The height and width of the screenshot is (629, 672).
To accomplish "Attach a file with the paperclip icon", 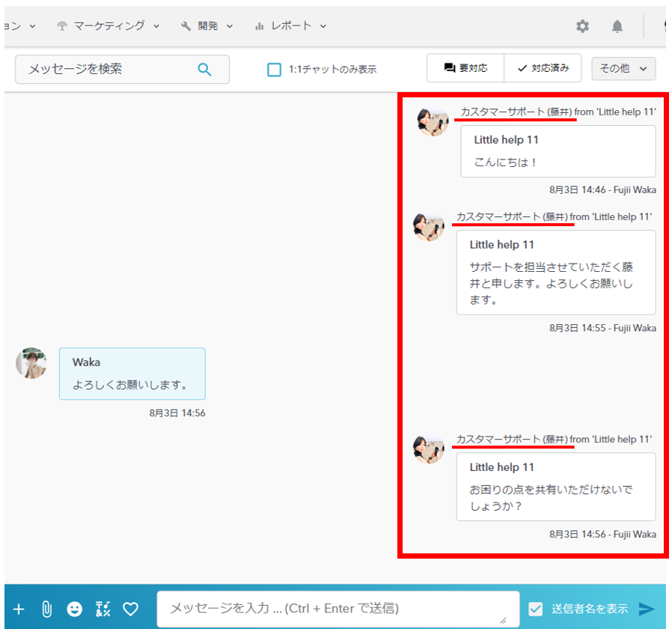I will point(46,609).
